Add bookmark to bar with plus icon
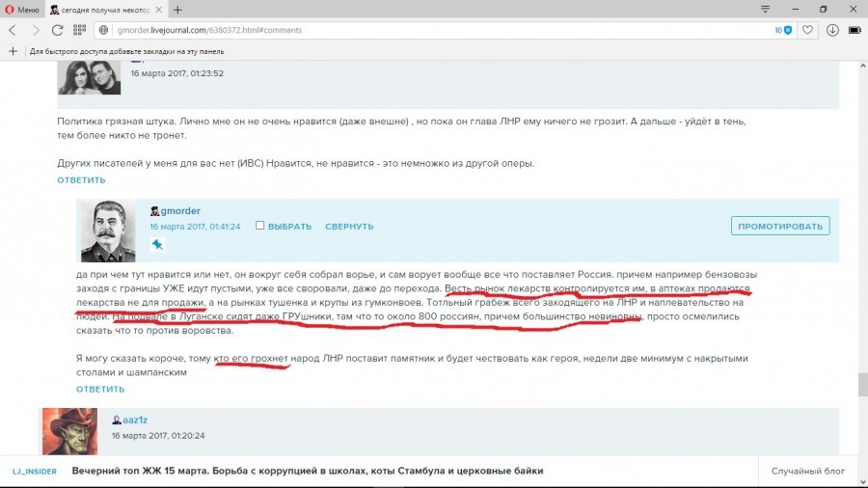Screen dimensions: 868x488 pos(13,50)
